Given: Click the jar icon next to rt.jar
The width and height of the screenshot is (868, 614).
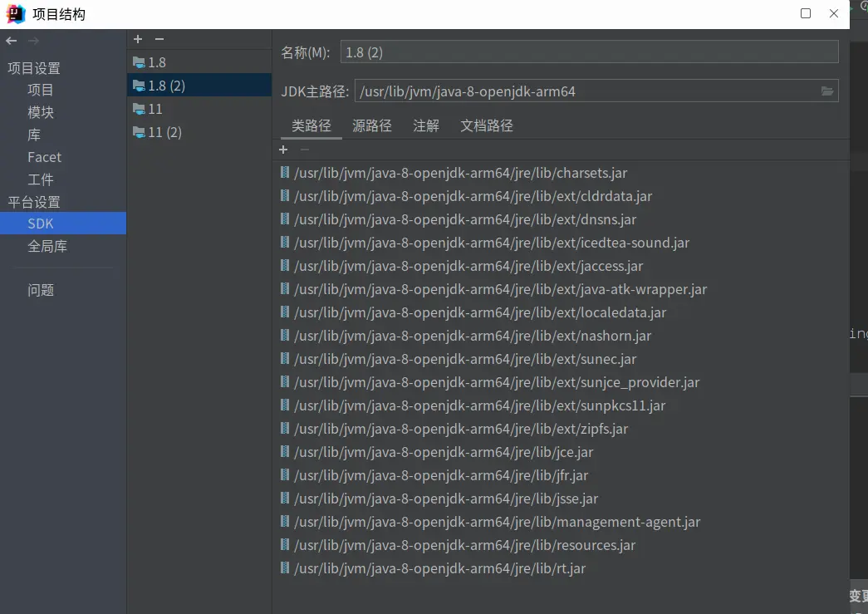Looking at the screenshot, I should click(285, 567).
